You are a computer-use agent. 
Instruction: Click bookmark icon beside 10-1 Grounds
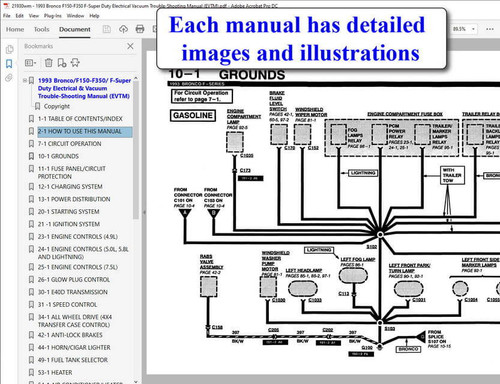(x=31, y=156)
